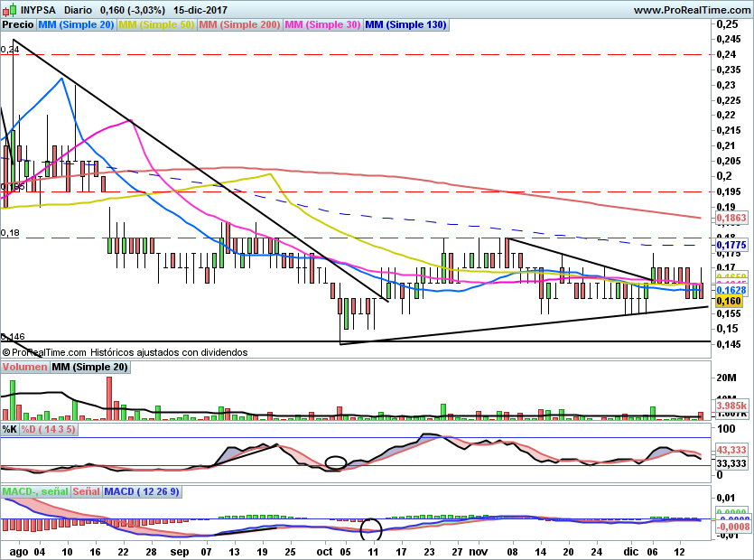This screenshot has width=754, height=560.
Task: Select the MM (Simple 50) yellow label
Action: point(156,24)
